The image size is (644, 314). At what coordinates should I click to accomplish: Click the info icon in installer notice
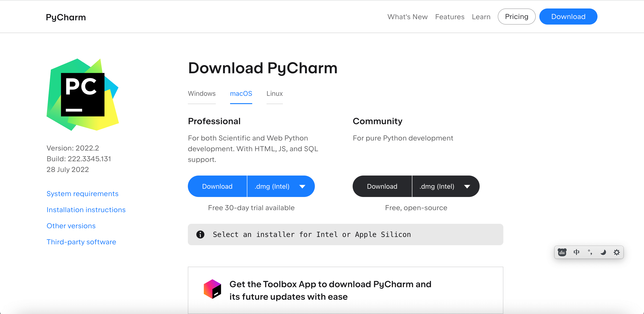200,234
